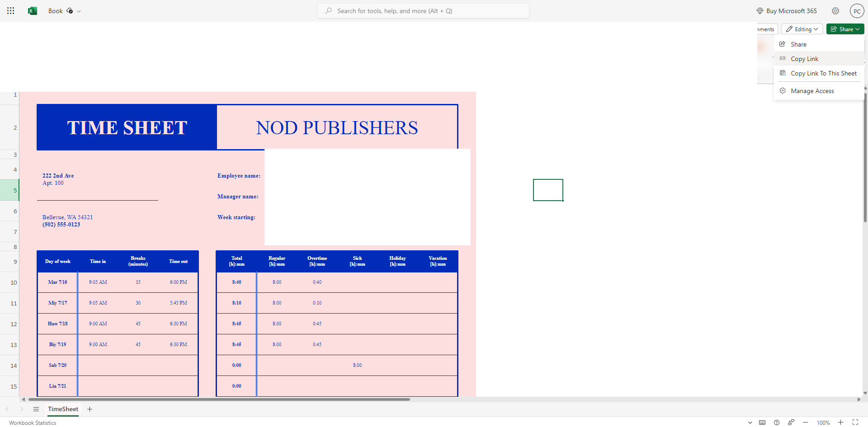Choose Share from the share menu

[x=819, y=44]
